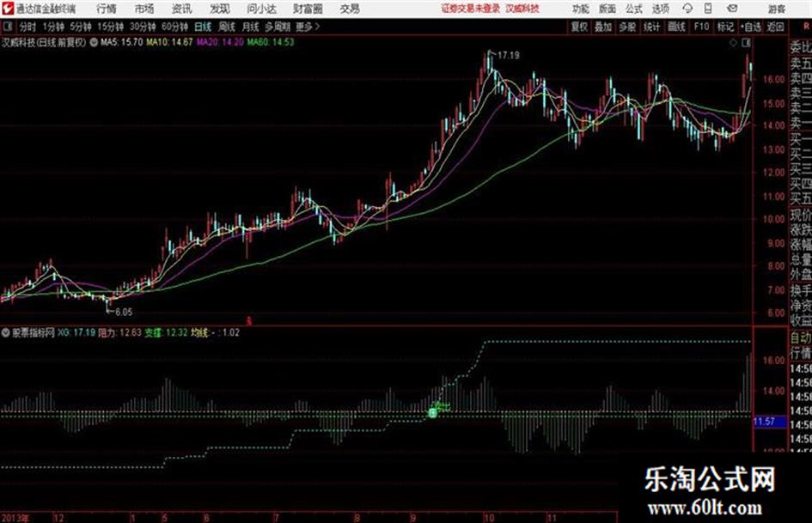Open the 版面 menu

[x=607, y=9]
